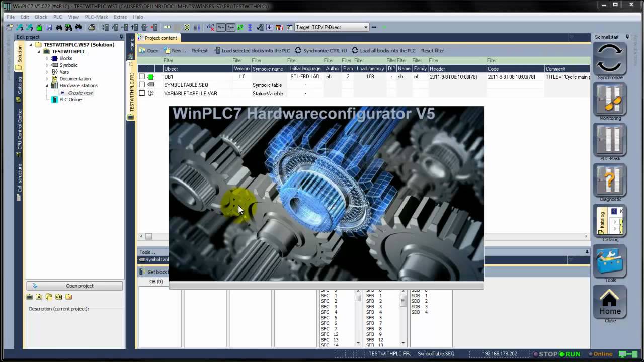Click the OB1 green block icon
This screenshot has width=644, height=362.
pos(150,77)
